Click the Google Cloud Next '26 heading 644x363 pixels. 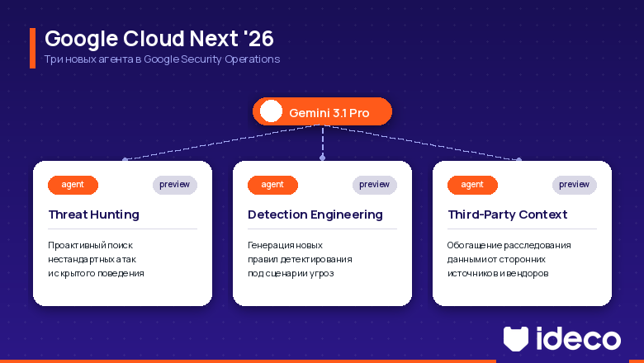click(159, 39)
